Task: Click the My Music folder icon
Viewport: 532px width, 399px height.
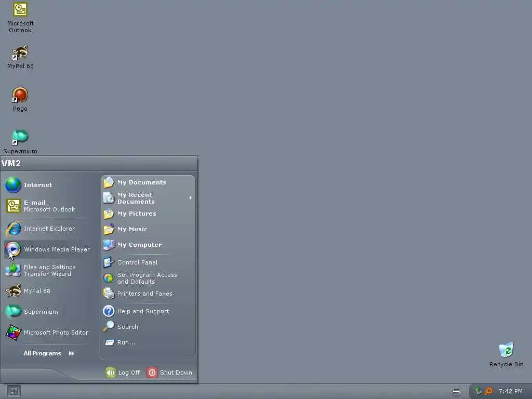Action: pyautogui.click(x=109, y=229)
